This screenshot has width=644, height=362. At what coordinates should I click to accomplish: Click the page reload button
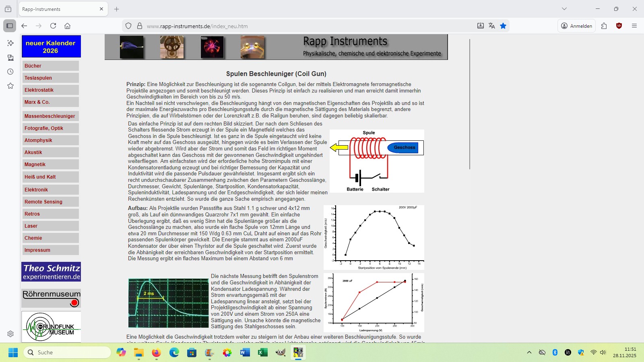pyautogui.click(x=53, y=26)
